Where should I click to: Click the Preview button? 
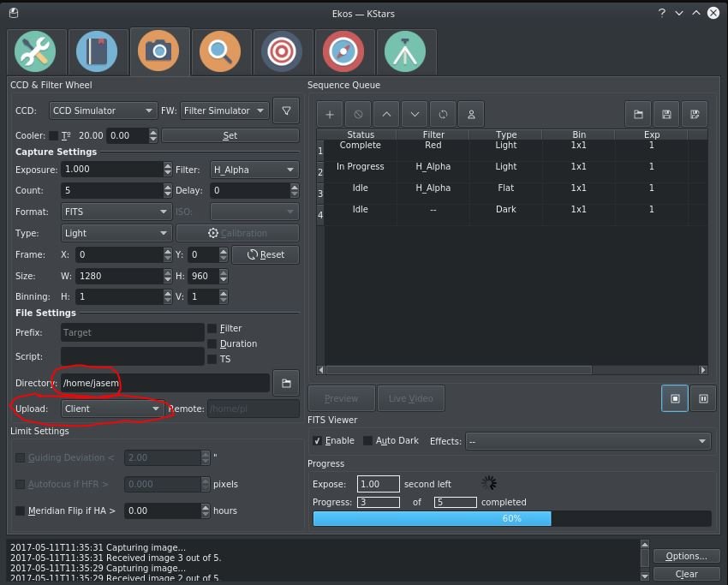[x=341, y=398]
